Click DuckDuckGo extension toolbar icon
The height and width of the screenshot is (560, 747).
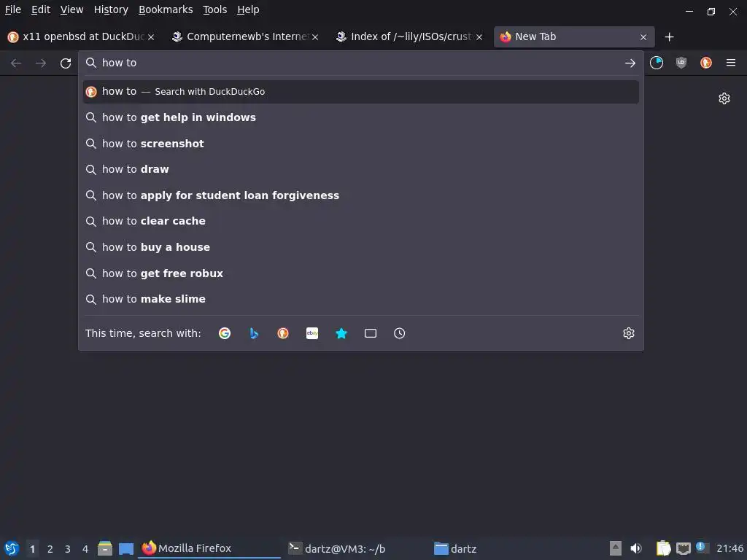pyautogui.click(x=706, y=63)
